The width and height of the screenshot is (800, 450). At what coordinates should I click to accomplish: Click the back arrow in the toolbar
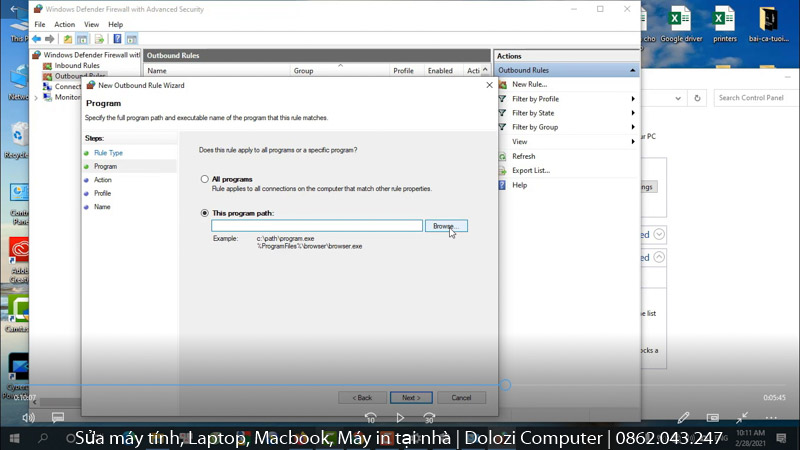click(x=37, y=39)
